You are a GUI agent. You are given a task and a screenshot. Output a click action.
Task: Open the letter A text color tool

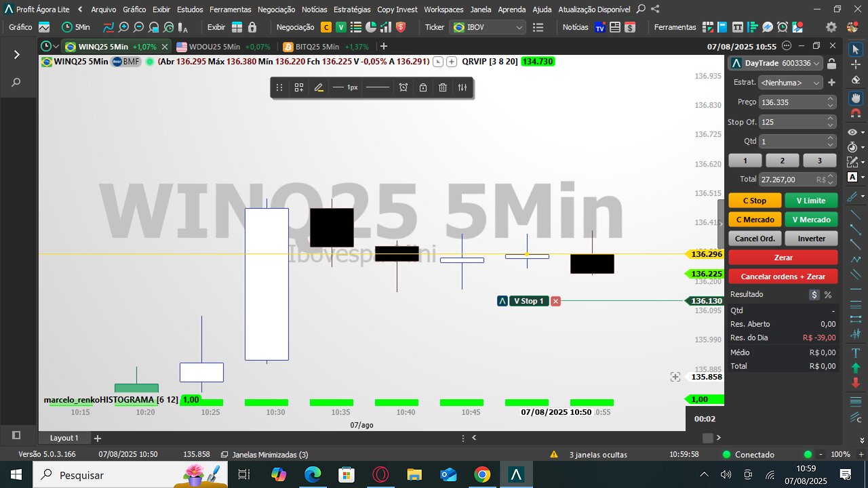853,178
